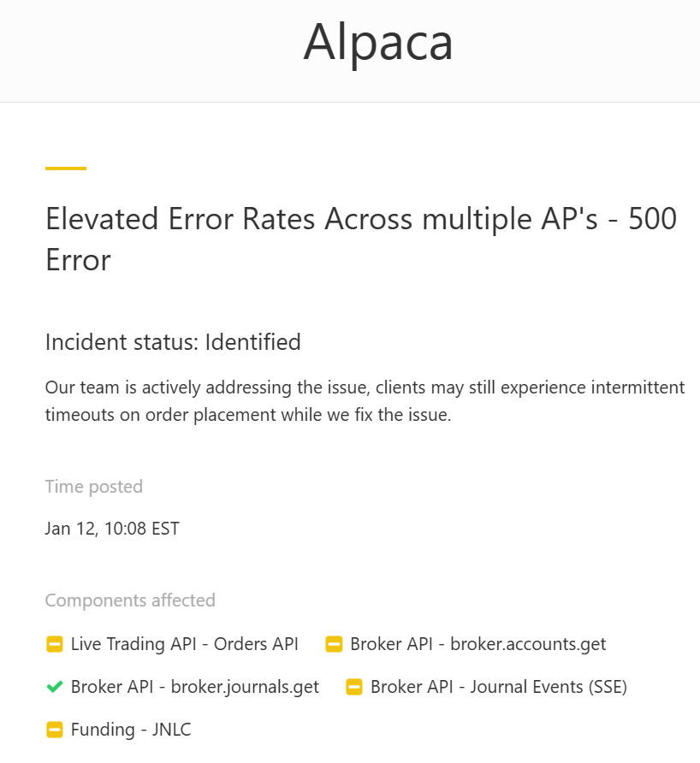Image resolution: width=700 pixels, height=763 pixels.
Task: Click the Alpaca header title
Action: [377, 42]
